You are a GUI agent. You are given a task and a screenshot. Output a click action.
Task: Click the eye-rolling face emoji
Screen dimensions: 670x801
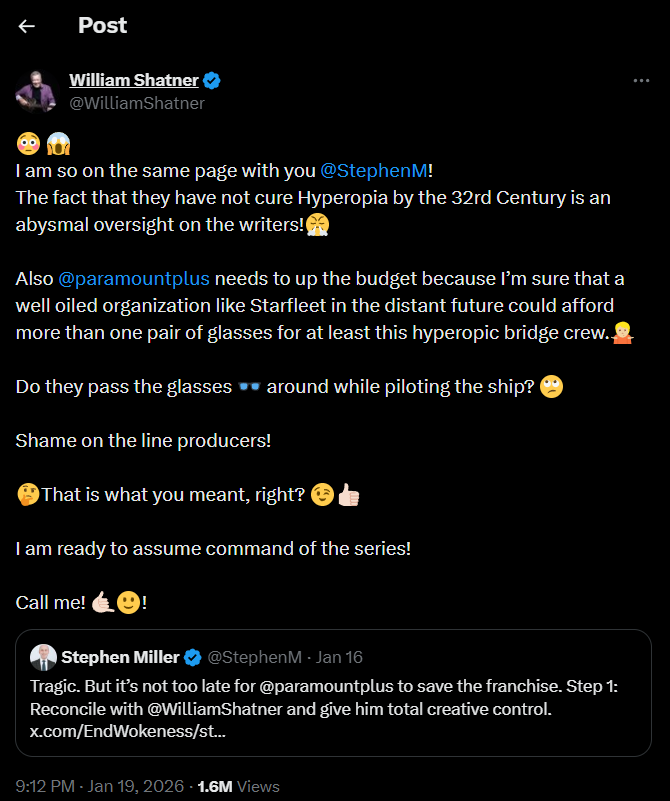coord(551,386)
